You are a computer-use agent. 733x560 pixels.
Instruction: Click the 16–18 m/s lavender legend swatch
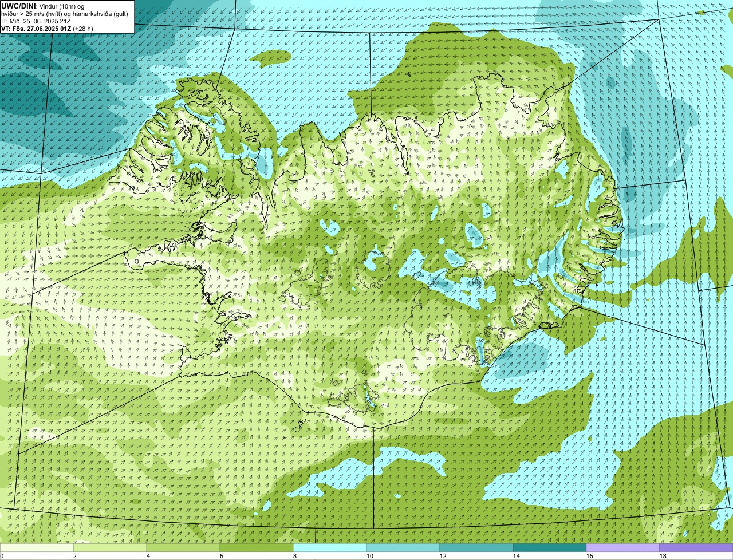(x=623, y=548)
